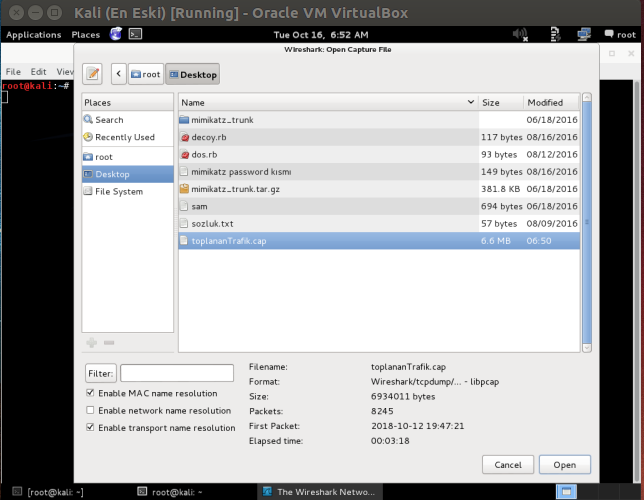This screenshot has width=644, height=500.
Task: Click the workspace switcher in bottom panel
Action: [x=566, y=491]
